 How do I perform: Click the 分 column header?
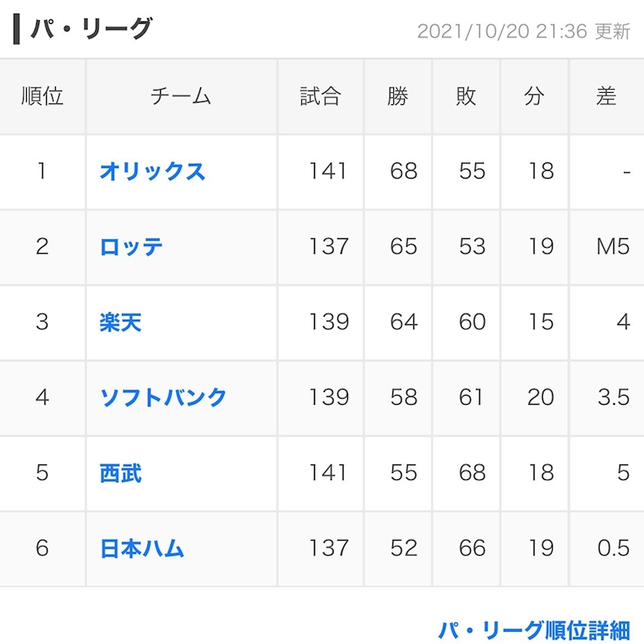534,97
